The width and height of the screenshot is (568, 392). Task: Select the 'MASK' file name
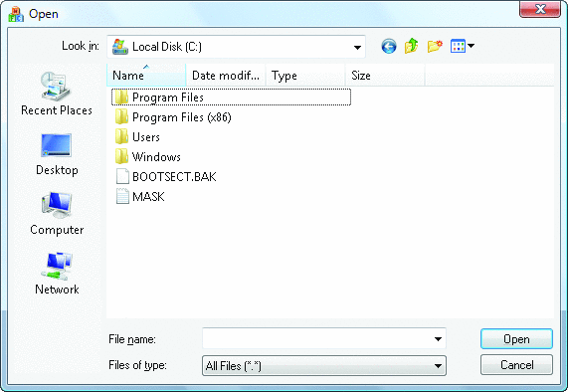coord(148,197)
